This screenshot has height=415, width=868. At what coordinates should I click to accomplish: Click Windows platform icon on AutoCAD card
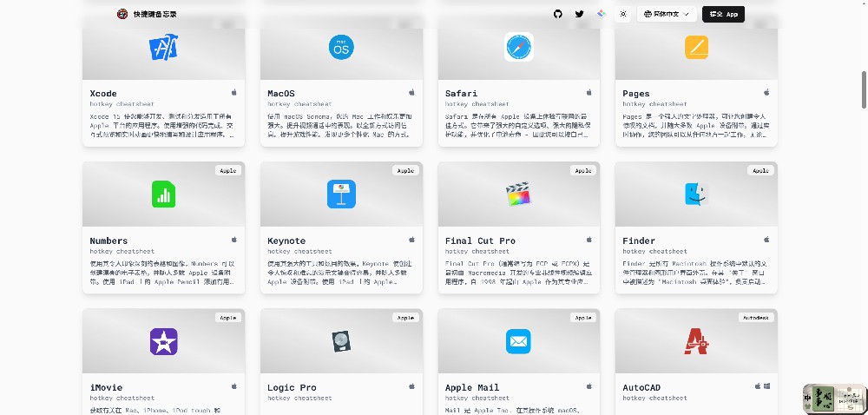pos(767,386)
